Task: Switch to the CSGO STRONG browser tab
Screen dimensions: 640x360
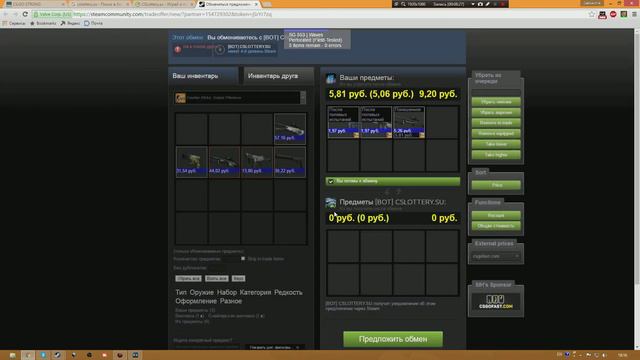Action: coord(35,4)
